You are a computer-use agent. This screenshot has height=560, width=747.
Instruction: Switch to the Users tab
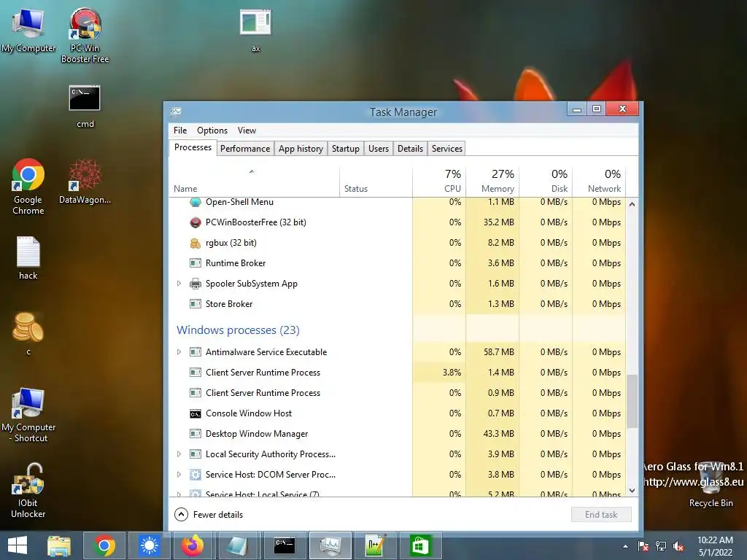pos(379,149)
